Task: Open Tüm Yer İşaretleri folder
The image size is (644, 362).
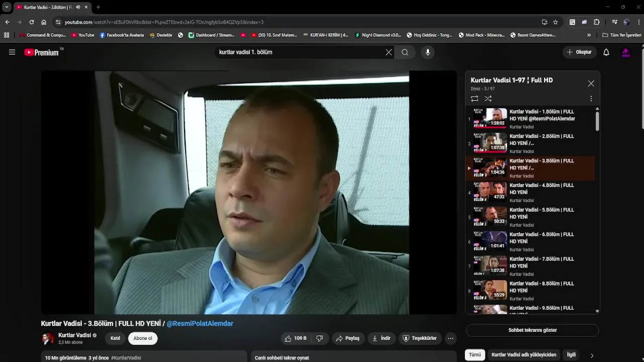Action: [622, 35]
